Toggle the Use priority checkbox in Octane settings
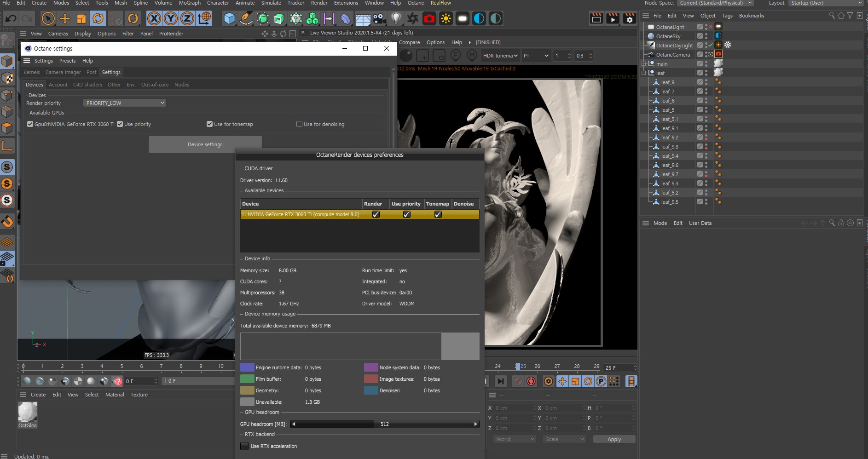Screen dimensions: 868x459 coord(120,124)
